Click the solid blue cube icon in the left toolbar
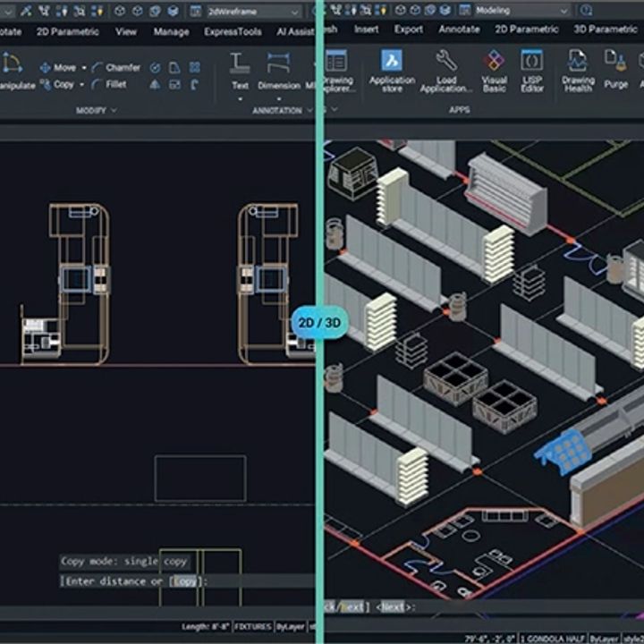Screen dimensions: 644x644 point(173,11)
